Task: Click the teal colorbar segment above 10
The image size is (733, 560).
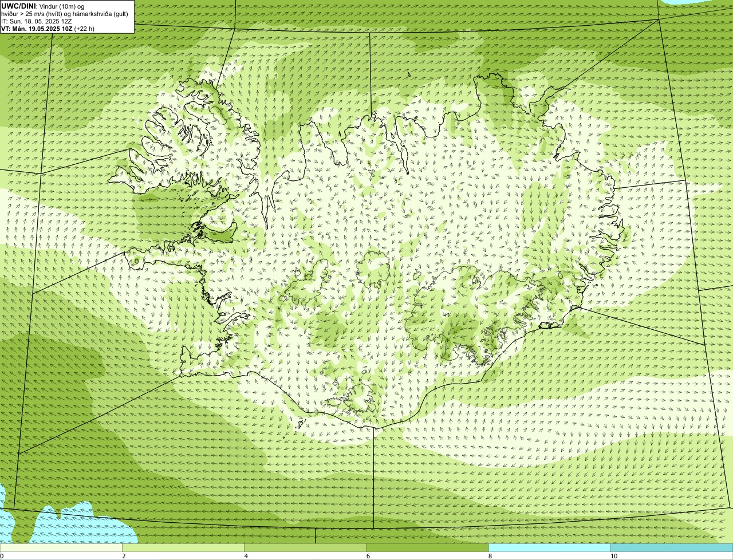Action: tap(672, 547)
